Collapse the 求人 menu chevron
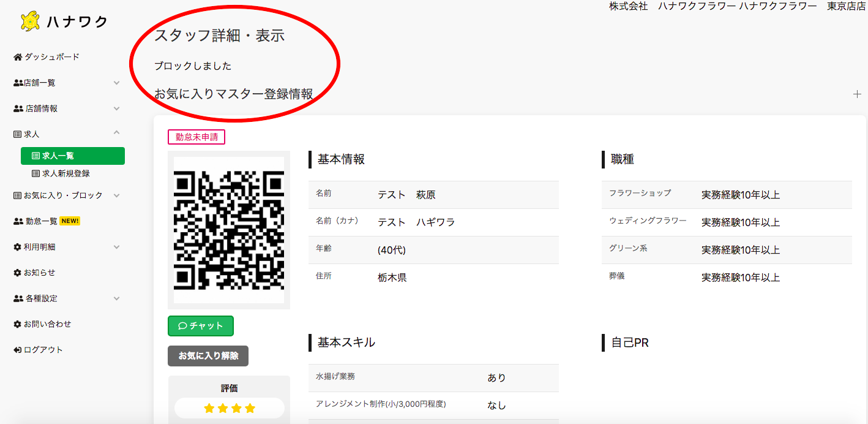 pos(117,133)
